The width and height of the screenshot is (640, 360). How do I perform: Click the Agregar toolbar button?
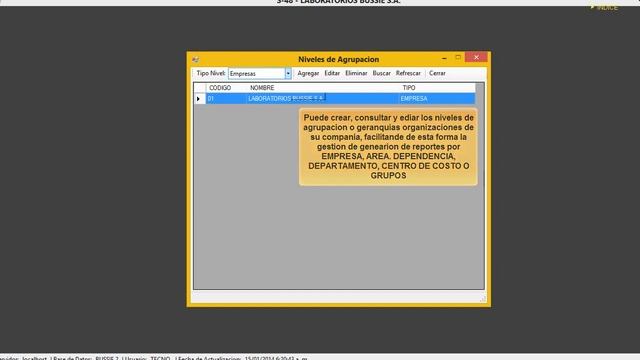(308, 73)
